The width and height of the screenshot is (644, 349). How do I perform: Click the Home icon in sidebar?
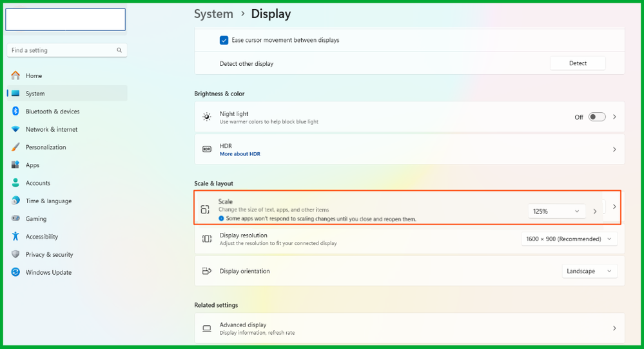point(15,75)
